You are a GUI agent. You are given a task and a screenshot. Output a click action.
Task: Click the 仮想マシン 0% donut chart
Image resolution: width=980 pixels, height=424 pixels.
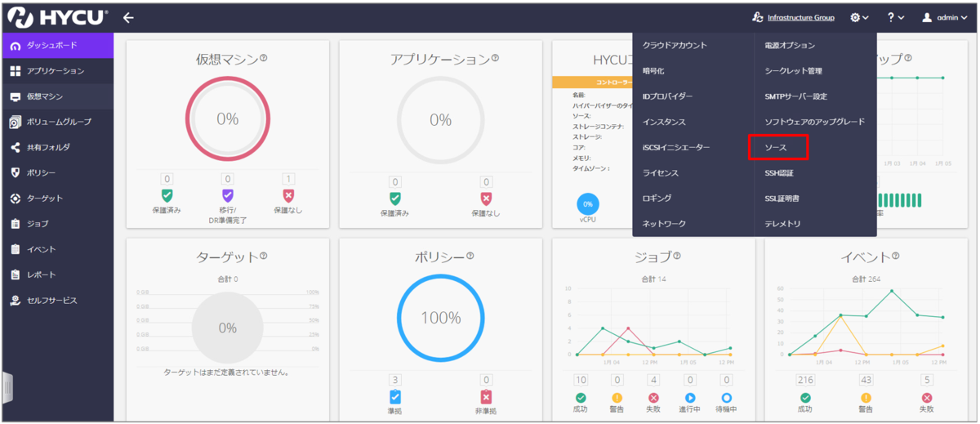(x=228, y=119)
